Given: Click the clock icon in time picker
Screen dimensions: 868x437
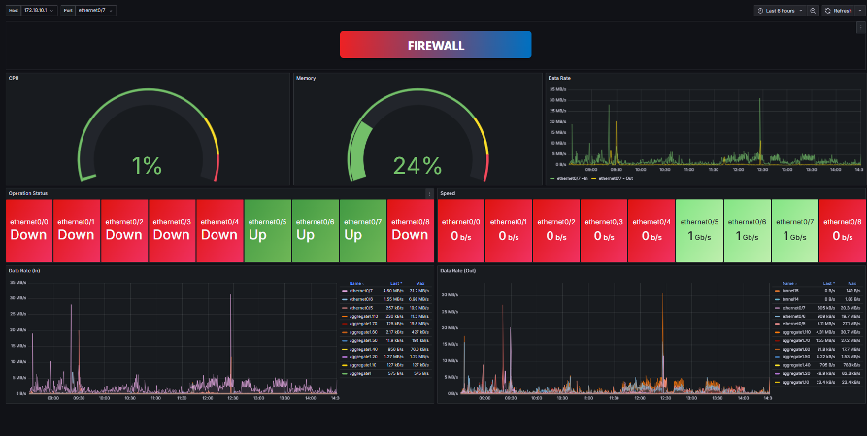Looking at the screenshot, I should click(760, 10).
